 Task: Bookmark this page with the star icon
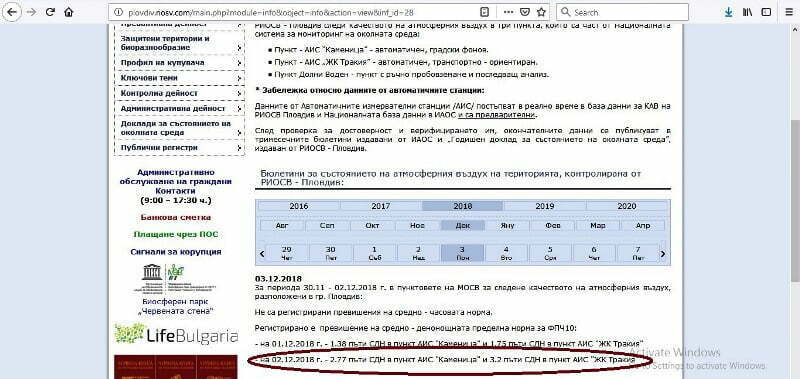point(541,12)
